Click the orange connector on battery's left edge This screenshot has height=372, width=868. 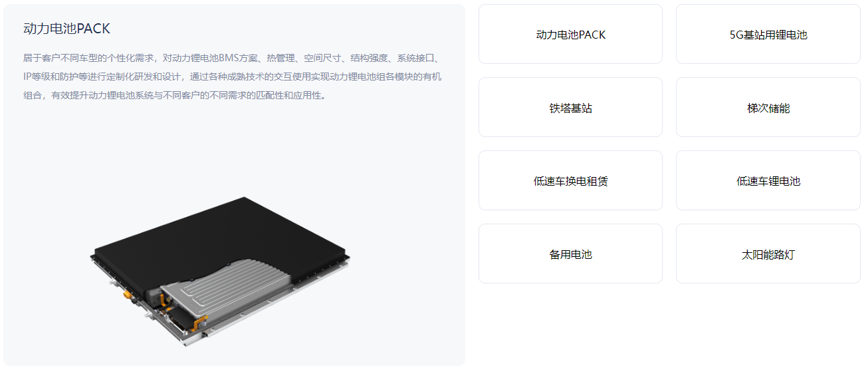coord(126,292)
